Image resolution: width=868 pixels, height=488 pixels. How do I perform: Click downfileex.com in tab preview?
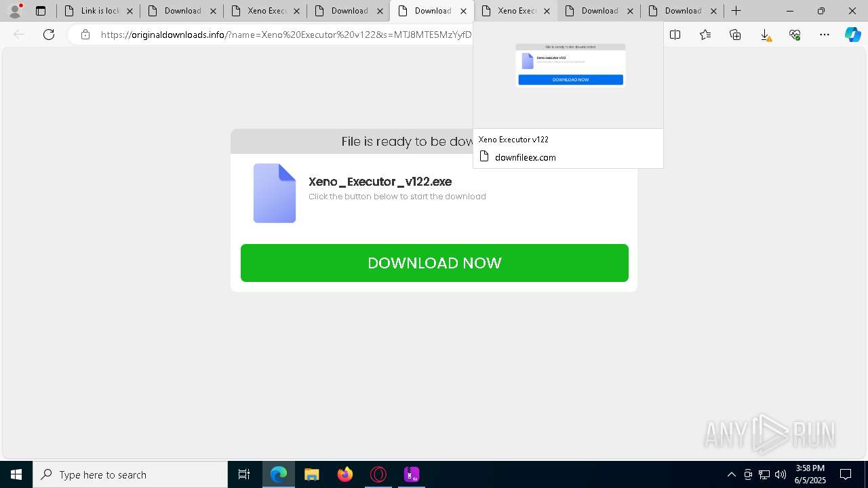526,157
